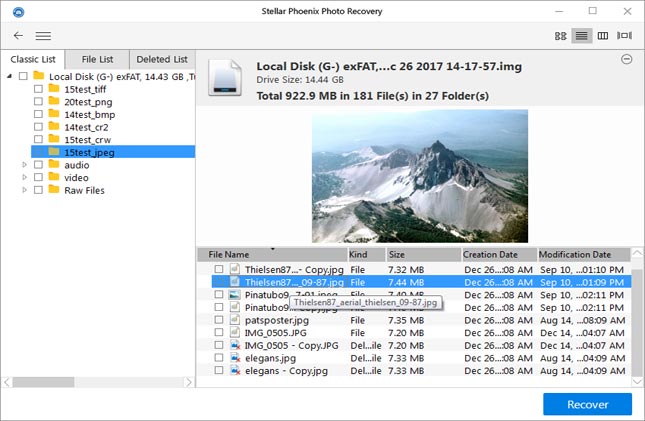Click the audio folder icon
645x421 pixels.
[54, 164]
